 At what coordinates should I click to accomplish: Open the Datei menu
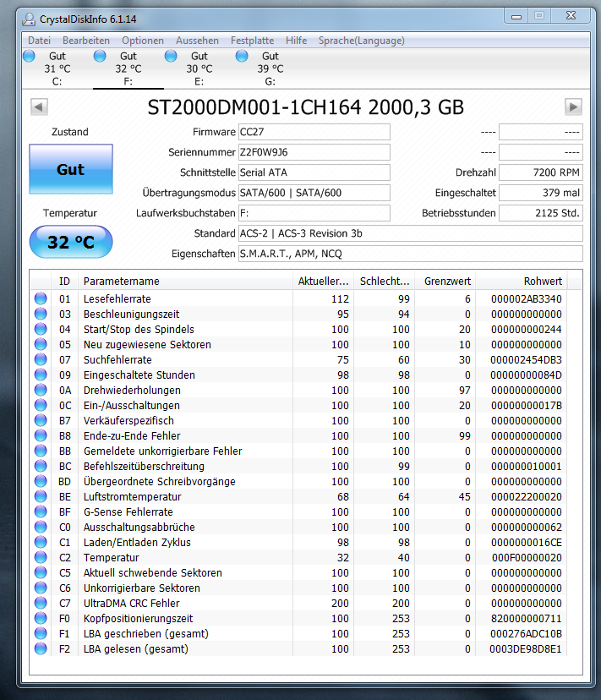coord(39,41)
